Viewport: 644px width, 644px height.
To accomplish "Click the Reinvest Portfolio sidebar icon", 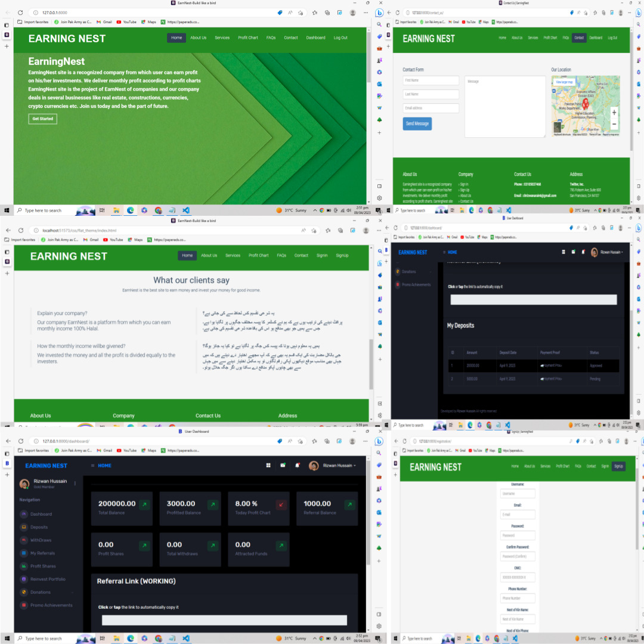I will (x=24, y=579).
